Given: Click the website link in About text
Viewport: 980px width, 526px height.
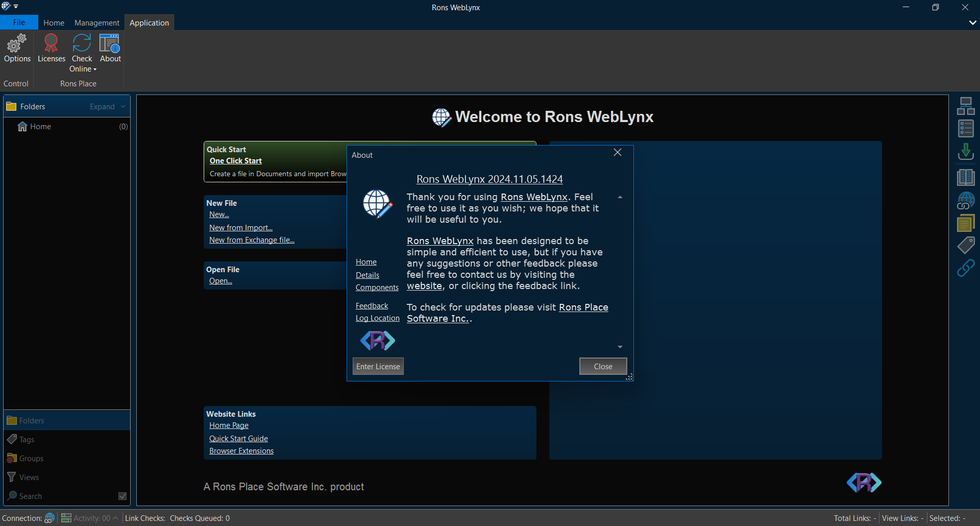Looking at the screenshot, I should 424,286.
